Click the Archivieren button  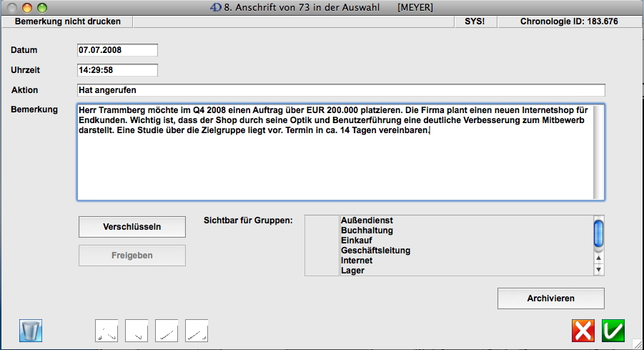click(550, 298)
